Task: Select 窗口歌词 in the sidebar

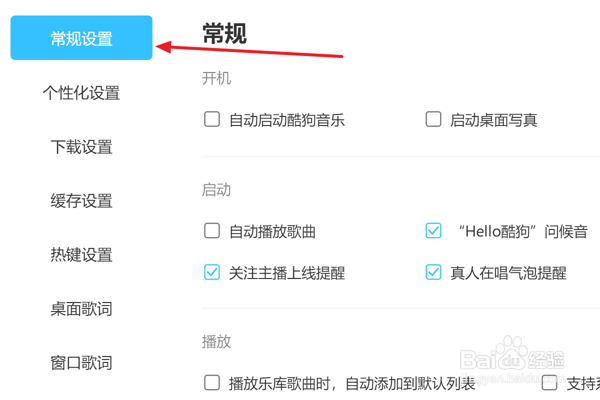Action: point(81,363)
